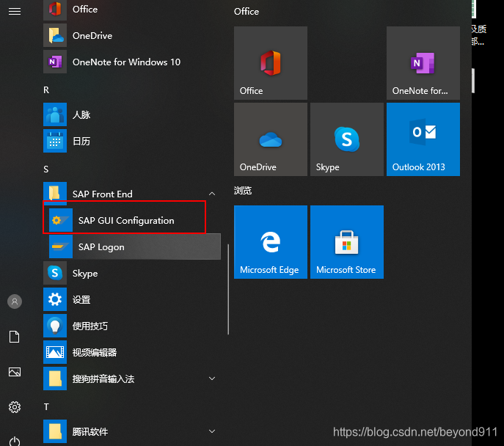Open the OneDrive tile
This screenshot has height=446, width=504.
click(x=271, y=139)
